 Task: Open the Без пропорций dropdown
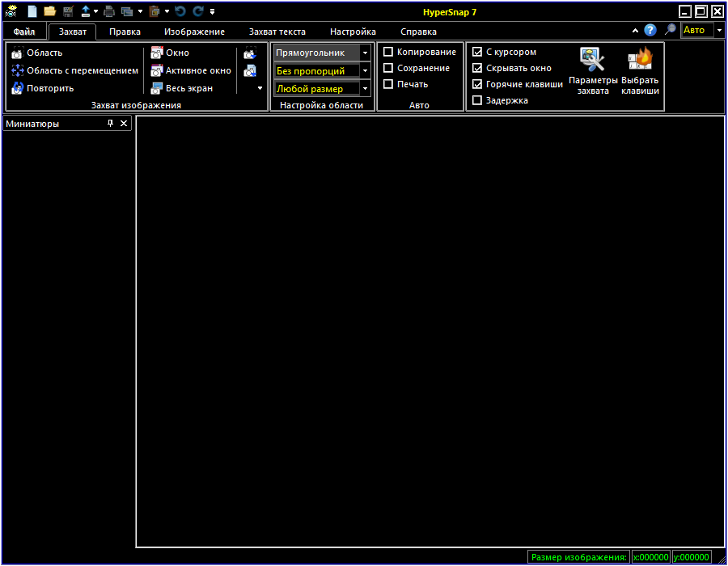click(x=366, y=71)
